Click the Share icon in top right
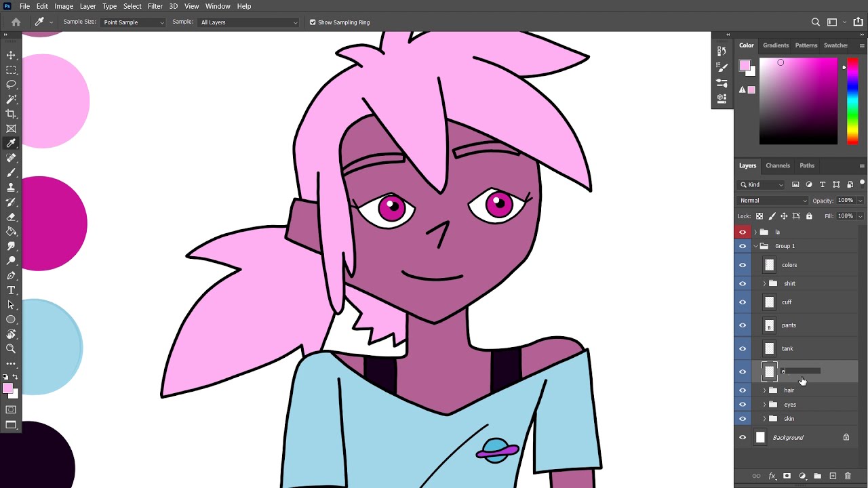Image resolution: width=868 pixels, height=488 pixels. point(859,22)
